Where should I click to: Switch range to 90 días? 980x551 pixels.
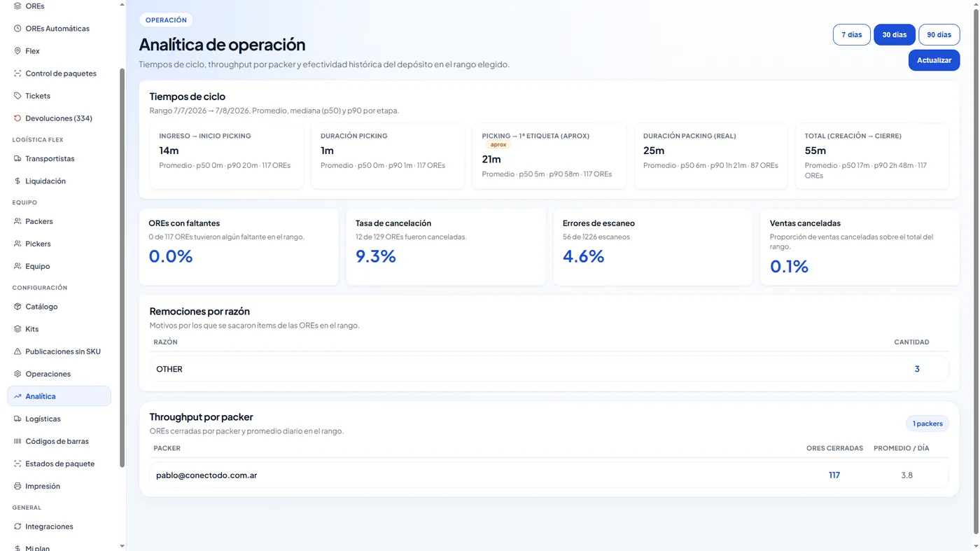pos(939,35)
